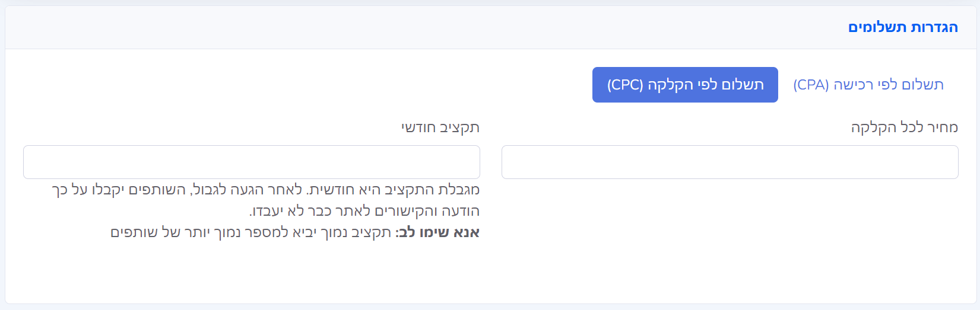Viewport: 980px width, 310px height.
Task: Click the מחיר לכל הקלקה field label
Action: tap(904, 127)
